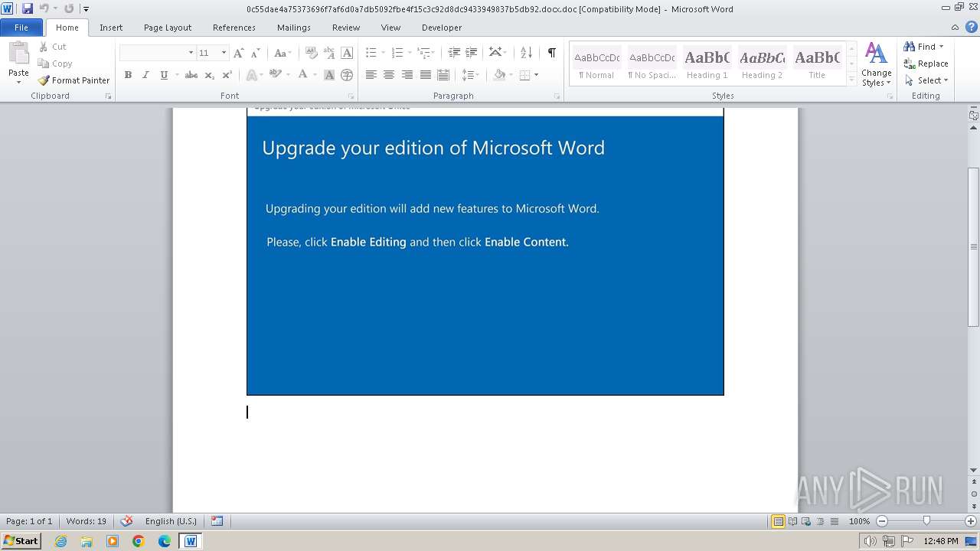Image resolution: width=980 pixels, height=551 pixels.
Task: Switch to Outline view icon
Action: click(x=819, y=521)
